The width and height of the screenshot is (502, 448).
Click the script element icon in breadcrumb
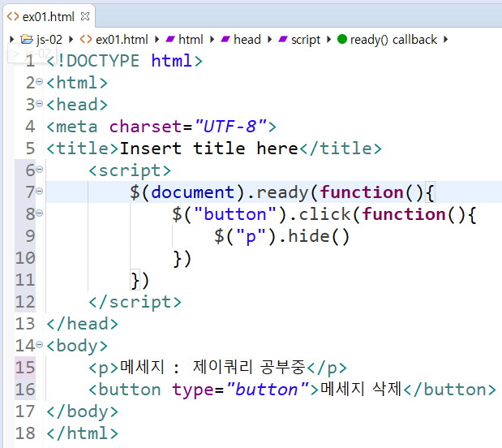click(283, 39)
